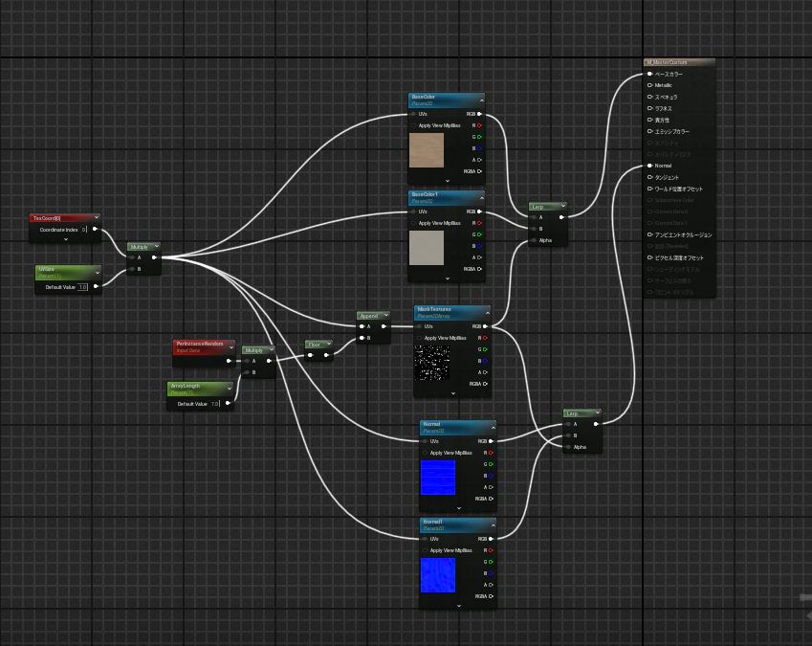The height and width of the screenshot is (646, 812).
Task: Select the Normal1 node header
Action: (458, 524)
